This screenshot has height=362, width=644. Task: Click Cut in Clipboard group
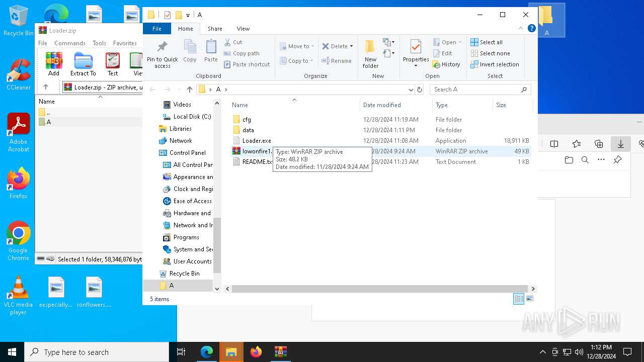coord(233,42)
